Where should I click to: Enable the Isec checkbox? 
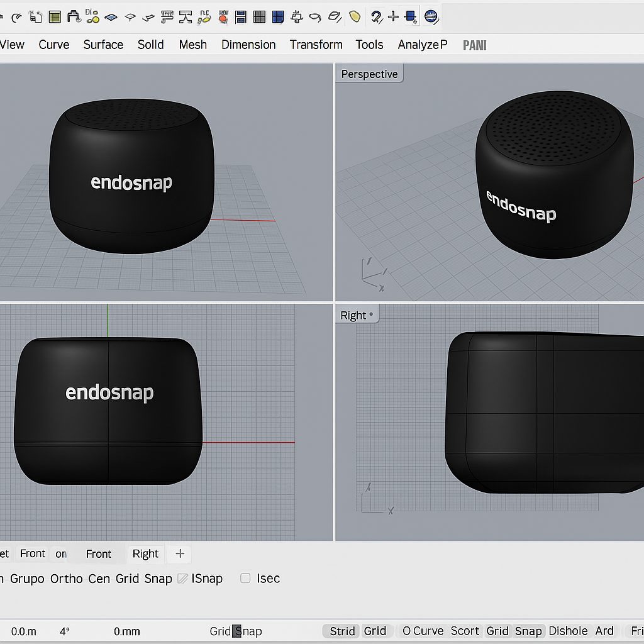[246, 579]
